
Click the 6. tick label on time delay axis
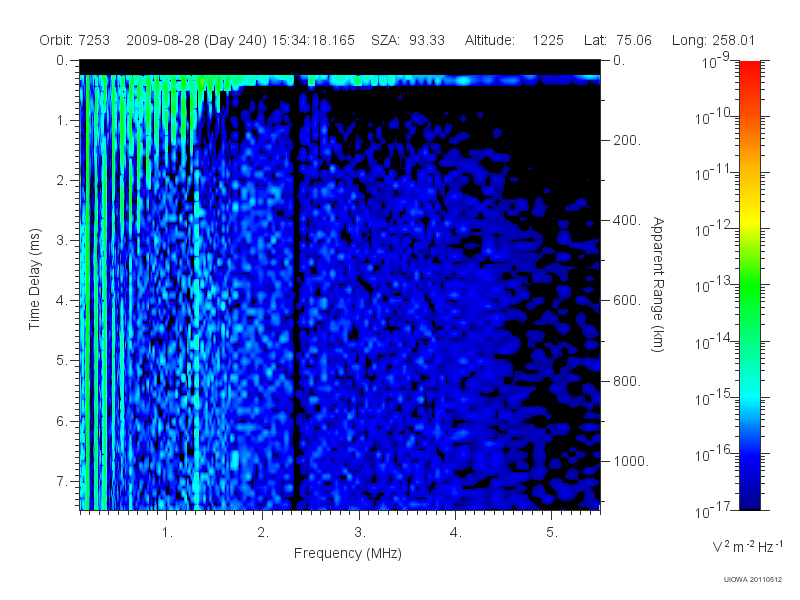pos(61,421)
